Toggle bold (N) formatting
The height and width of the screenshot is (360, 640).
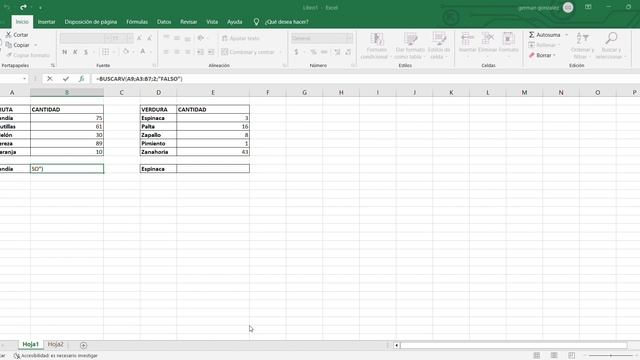pos(64,52)
